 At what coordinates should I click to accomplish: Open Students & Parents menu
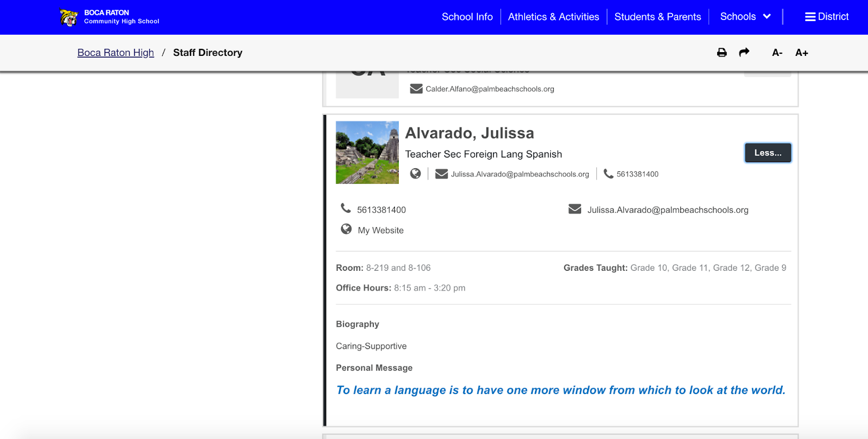[658, 17]
